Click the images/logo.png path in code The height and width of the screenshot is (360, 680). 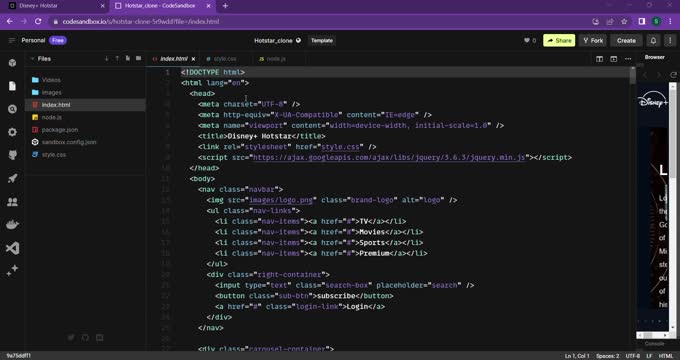point(281,200)
